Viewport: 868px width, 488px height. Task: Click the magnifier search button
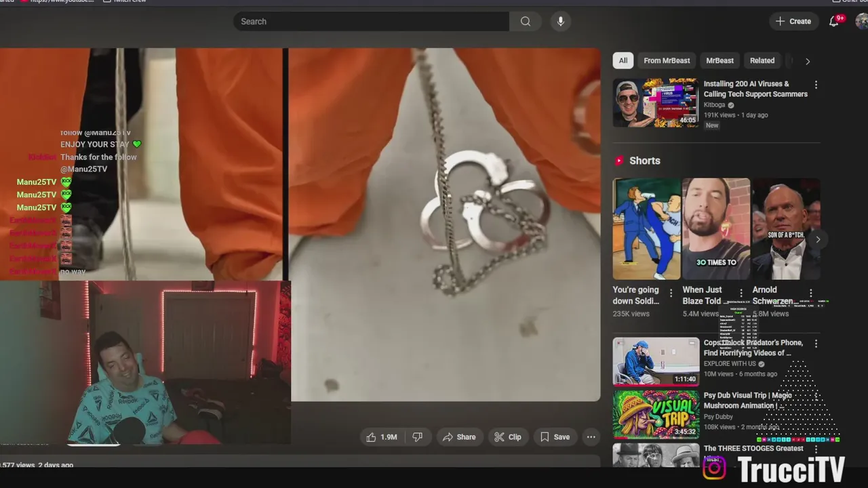click(526, 21)
